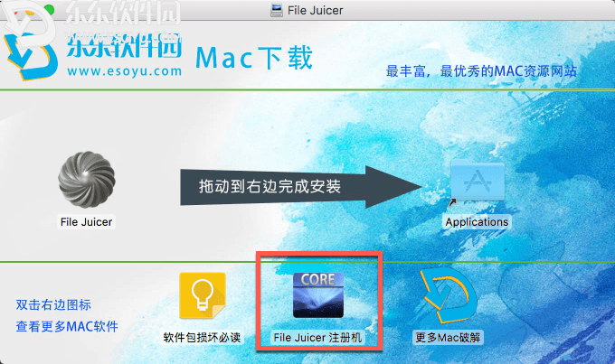This screenshot has height=364, width=615.
Task: Click the Applications label text
Action: pos(477,222)
